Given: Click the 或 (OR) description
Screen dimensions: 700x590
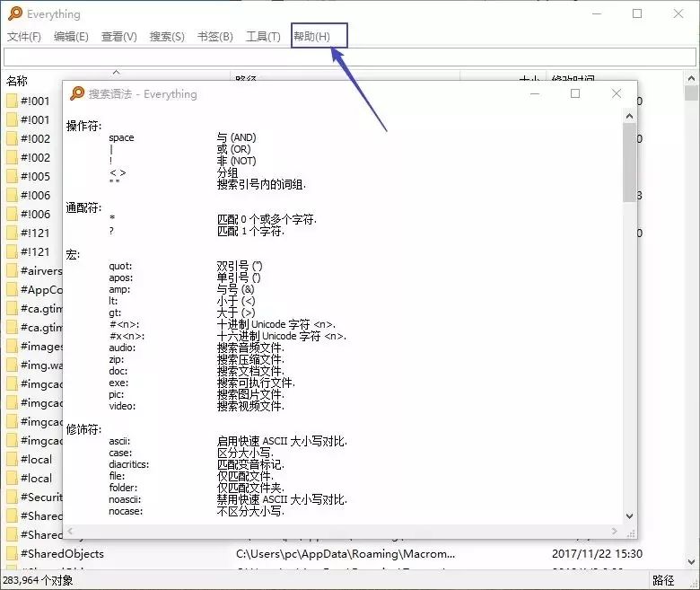Looking at the screenshot, I should 233,149.
